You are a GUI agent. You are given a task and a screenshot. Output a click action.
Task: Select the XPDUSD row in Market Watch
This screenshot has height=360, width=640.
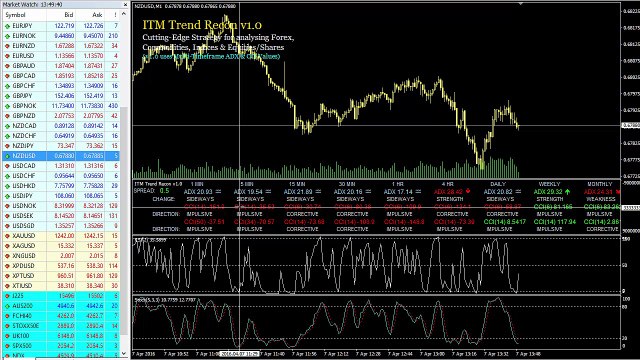pyautogui.click(x=61, y=266)
